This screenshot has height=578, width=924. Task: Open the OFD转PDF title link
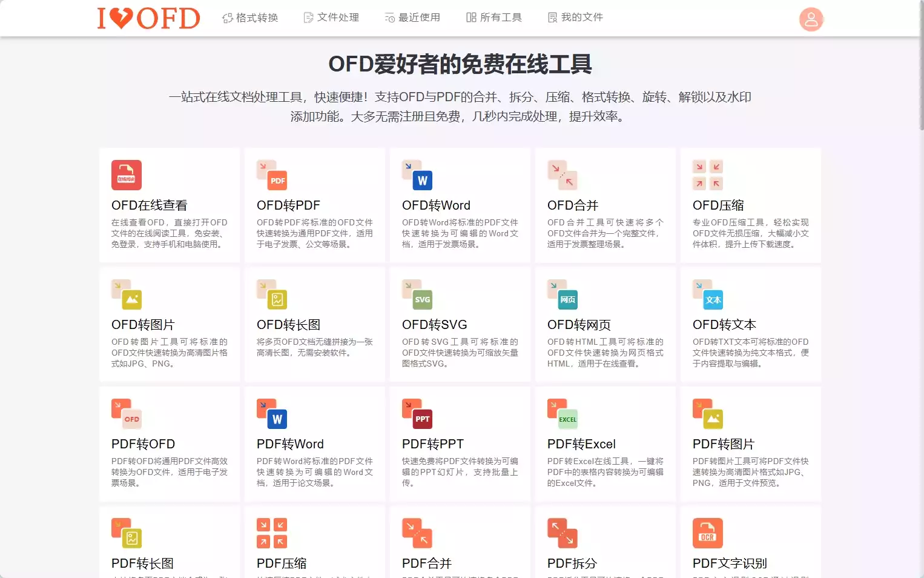tap(288, 205)
